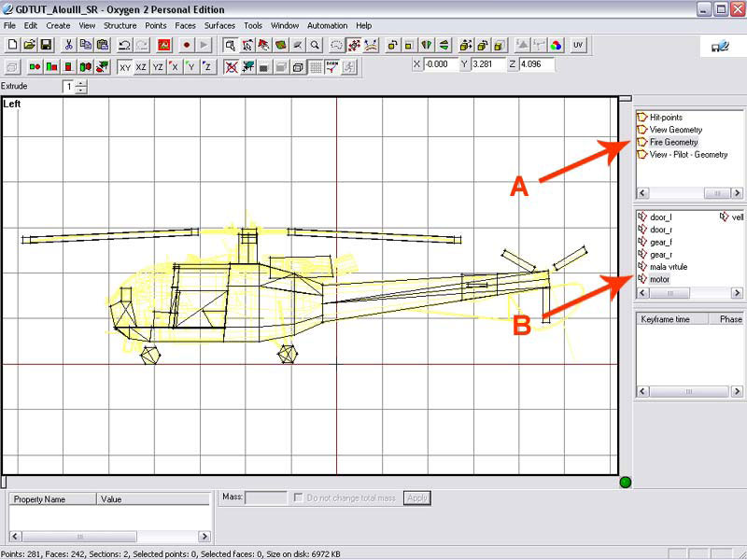Viewport: 747px width, 560px height.
Task: Disabled 'Do not change total mass' checkbox
Action: click(299, 498)
